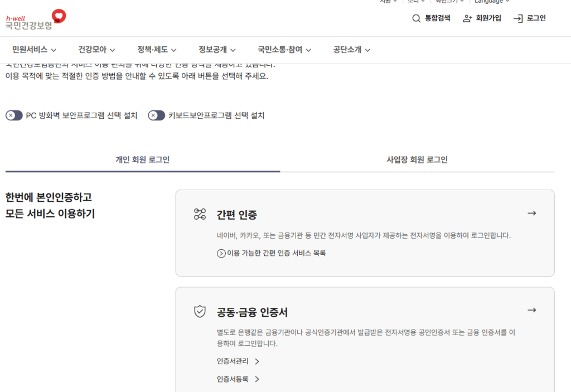Click the arrow on 공동·금융 인증서 card

coord(531,310)
